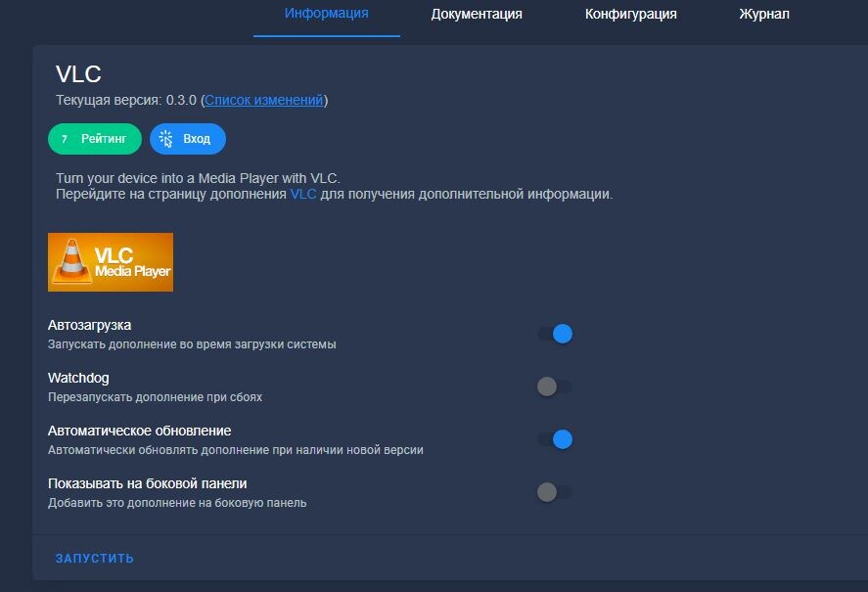This screenshot has height=592, width=868.
Task: Open the Журнал tab
Action: coord(764,14)
